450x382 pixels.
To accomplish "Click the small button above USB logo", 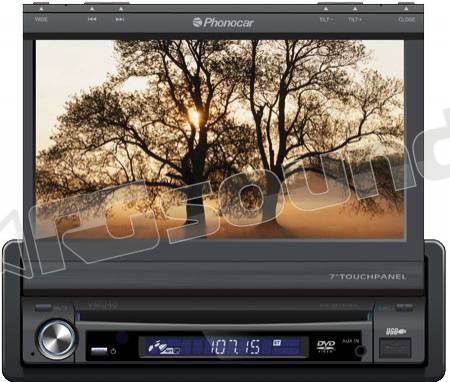I will click(404, 307).
